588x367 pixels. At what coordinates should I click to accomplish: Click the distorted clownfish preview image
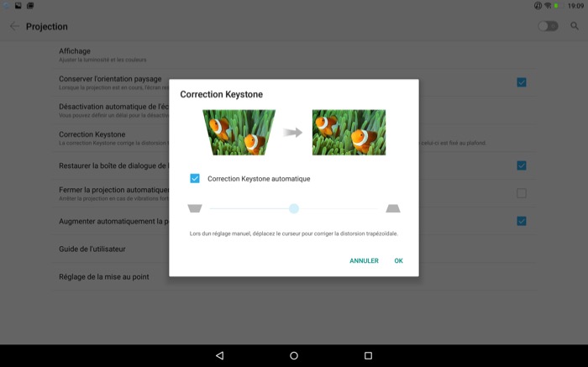coord(239,133)
